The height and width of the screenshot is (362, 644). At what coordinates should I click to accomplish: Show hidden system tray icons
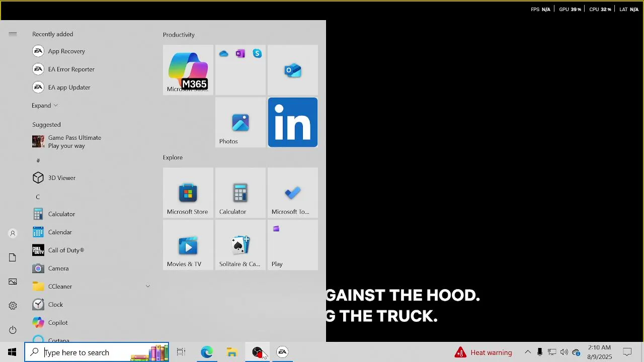tap(528, 352)
